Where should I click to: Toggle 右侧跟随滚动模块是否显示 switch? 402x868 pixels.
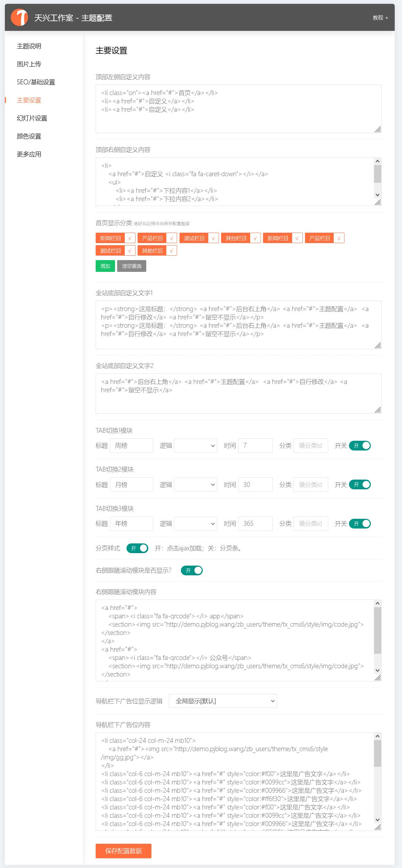point(192,570)
